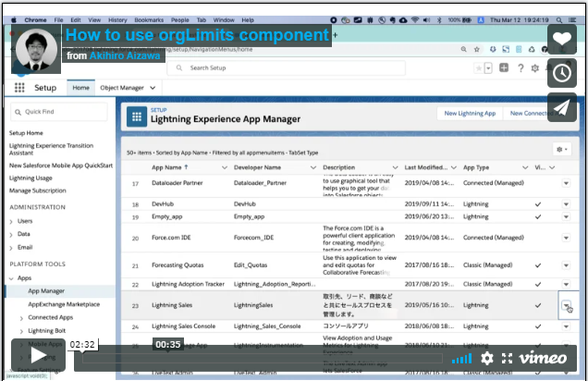Open Description column menu chevron
The image size is (588, 381).
pos(396,167)
